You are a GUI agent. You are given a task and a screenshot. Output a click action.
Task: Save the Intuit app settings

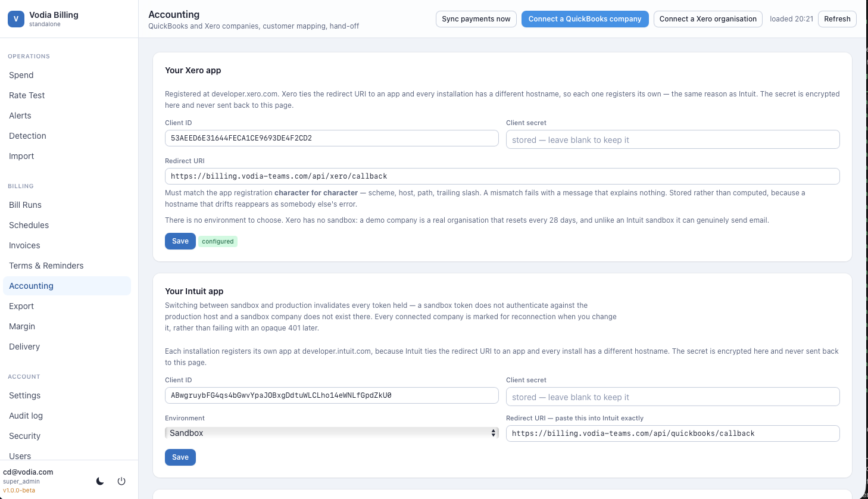point(180,457)
